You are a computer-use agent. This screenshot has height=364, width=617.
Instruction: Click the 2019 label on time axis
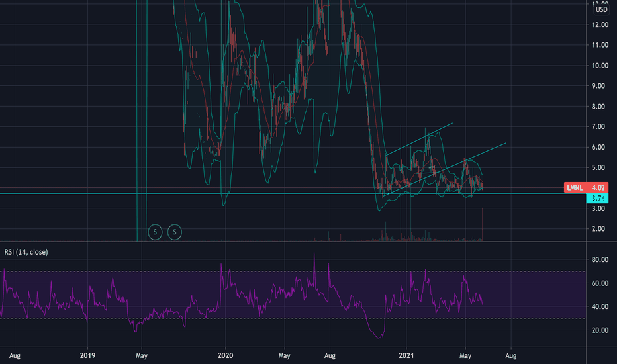coord(87,356)
